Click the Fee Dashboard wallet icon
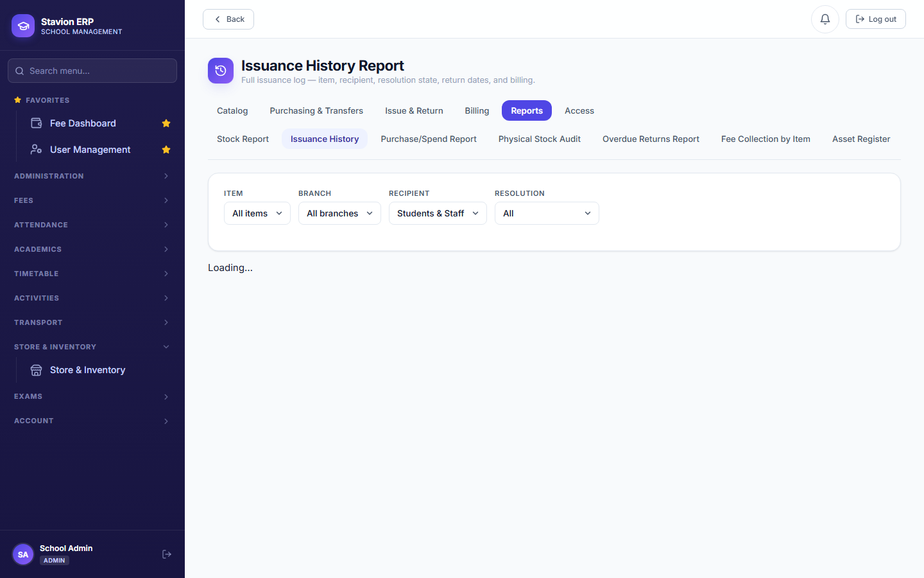This screenshot has height=578, width=924. [37, 123]
